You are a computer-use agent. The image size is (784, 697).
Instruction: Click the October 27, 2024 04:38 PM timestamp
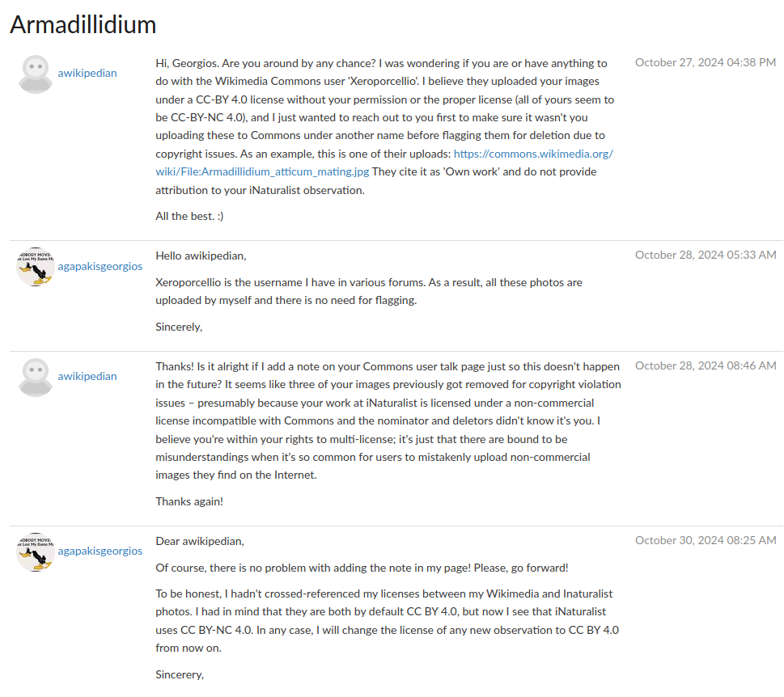[x=706, y=62]
